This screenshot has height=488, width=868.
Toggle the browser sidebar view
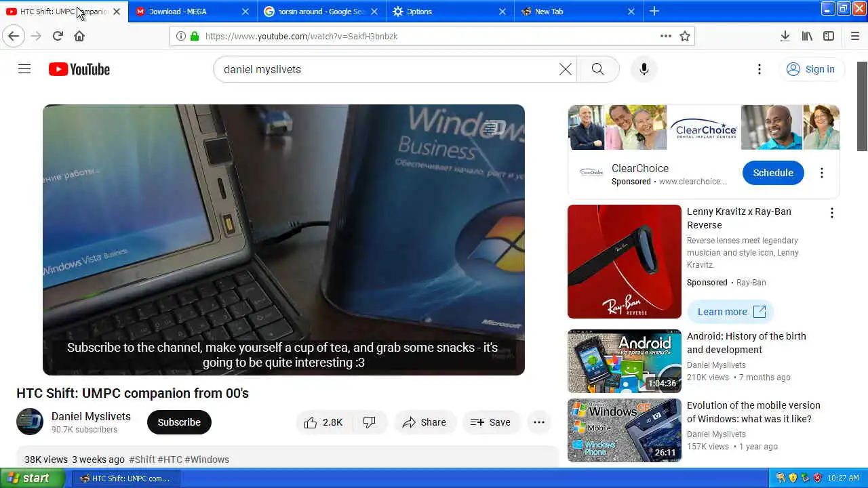click(x=829, y=36)
